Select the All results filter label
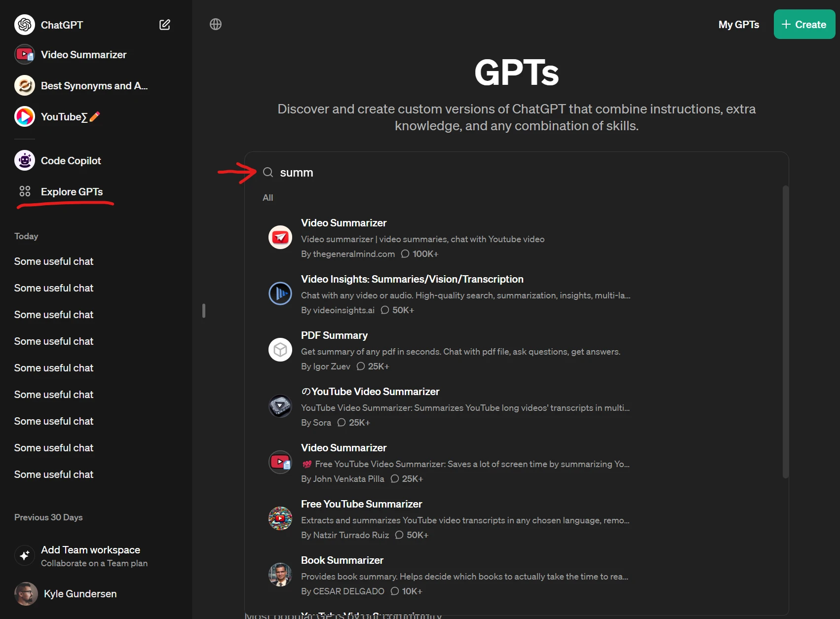840x619 pixels. (x=268, y=198)
